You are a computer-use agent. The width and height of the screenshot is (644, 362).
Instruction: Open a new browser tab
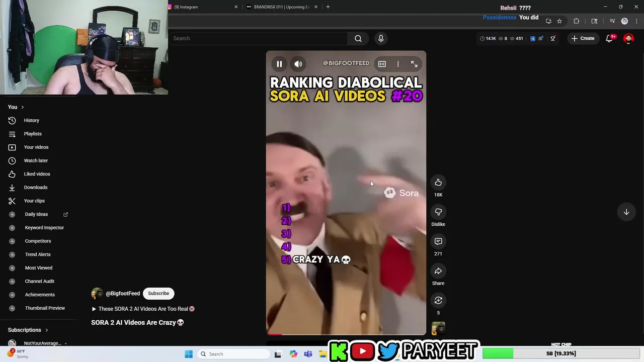pyautogui.click(x=328, y=7)
